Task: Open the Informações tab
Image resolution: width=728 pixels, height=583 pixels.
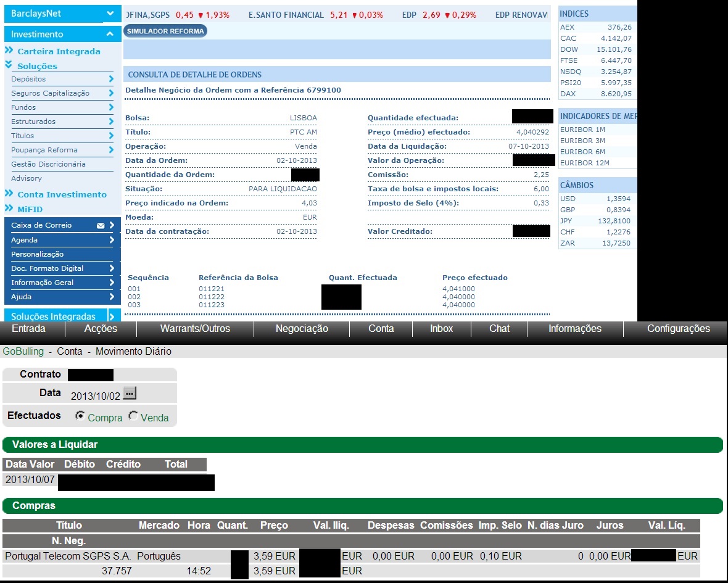Action: click(x=575, y=329)
